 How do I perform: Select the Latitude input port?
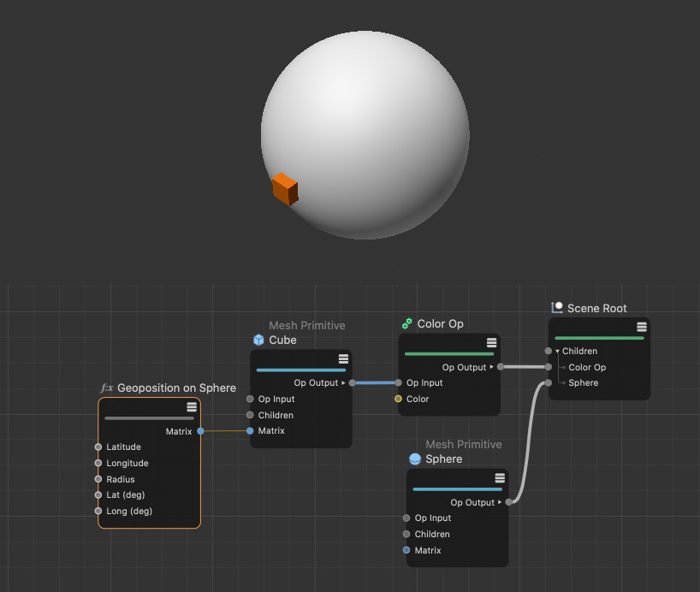(98, 447)
